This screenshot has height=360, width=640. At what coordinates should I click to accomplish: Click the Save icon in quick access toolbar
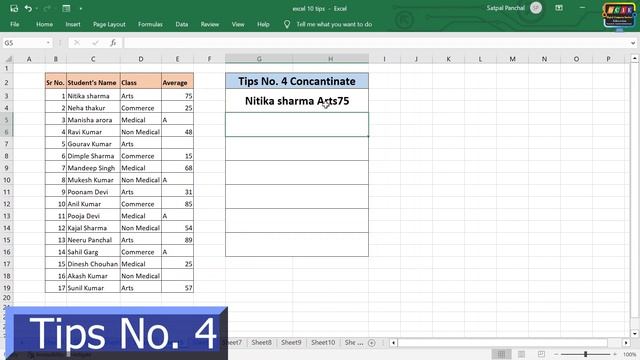point(14,8)
